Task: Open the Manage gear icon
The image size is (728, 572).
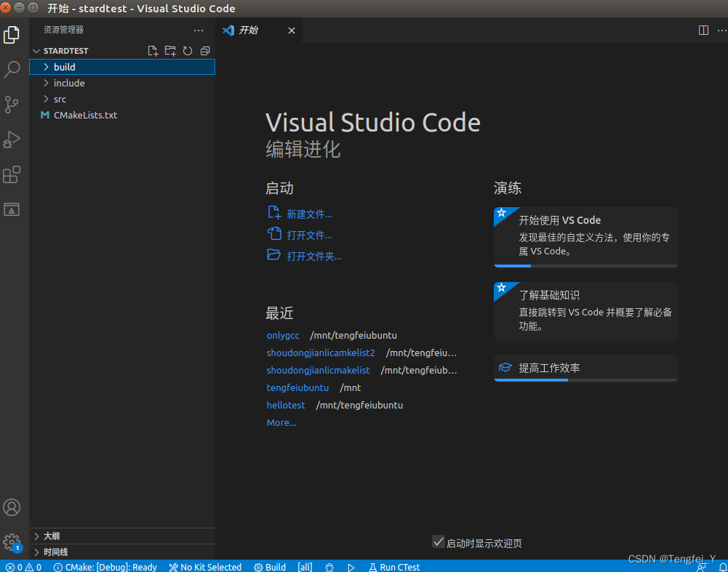Action: [x=12, y=542]
